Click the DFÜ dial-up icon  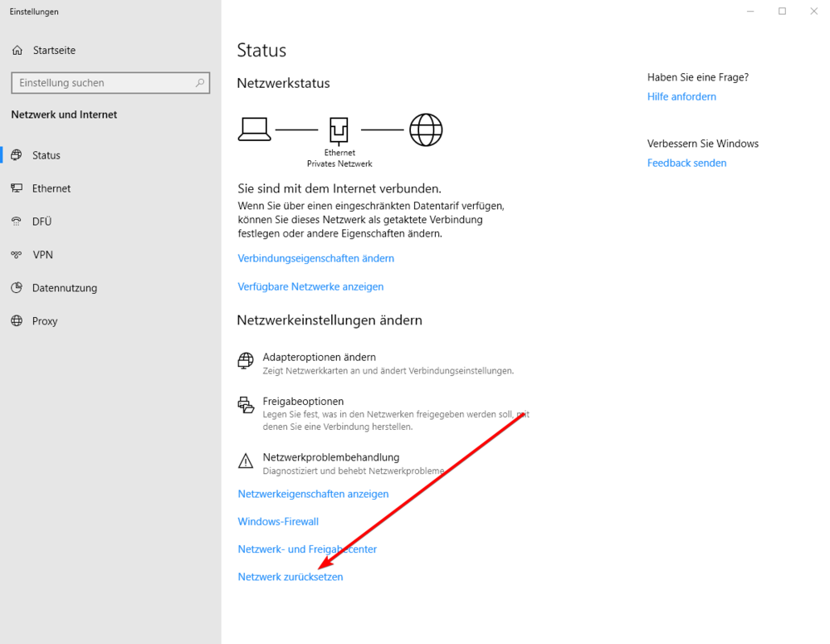(x=17, y=222)
